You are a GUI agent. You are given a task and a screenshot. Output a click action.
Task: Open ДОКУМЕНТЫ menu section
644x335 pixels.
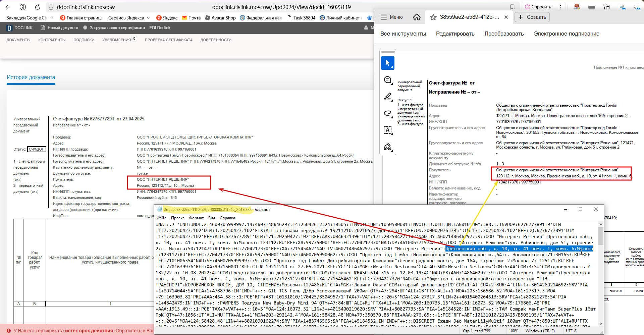coord(18,40)
